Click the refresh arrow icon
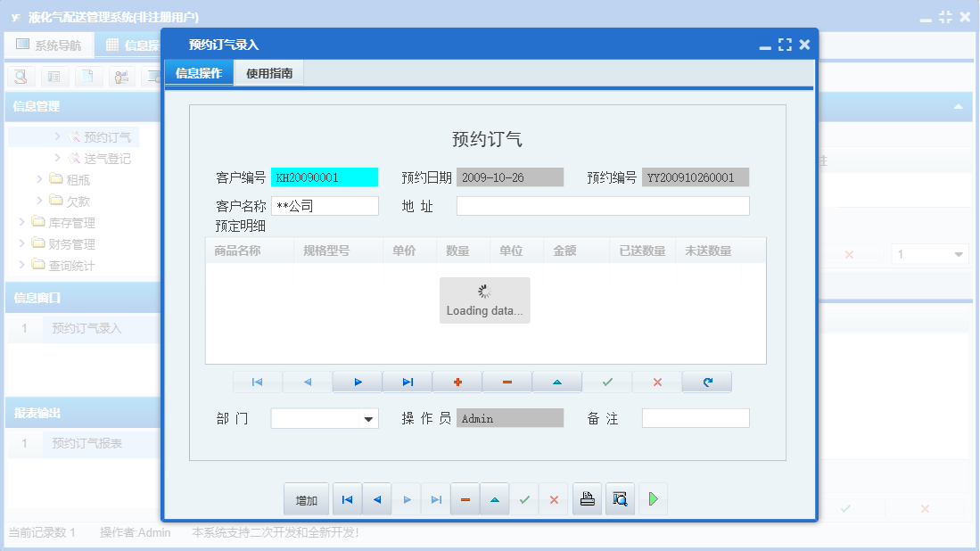 point(707,382)
